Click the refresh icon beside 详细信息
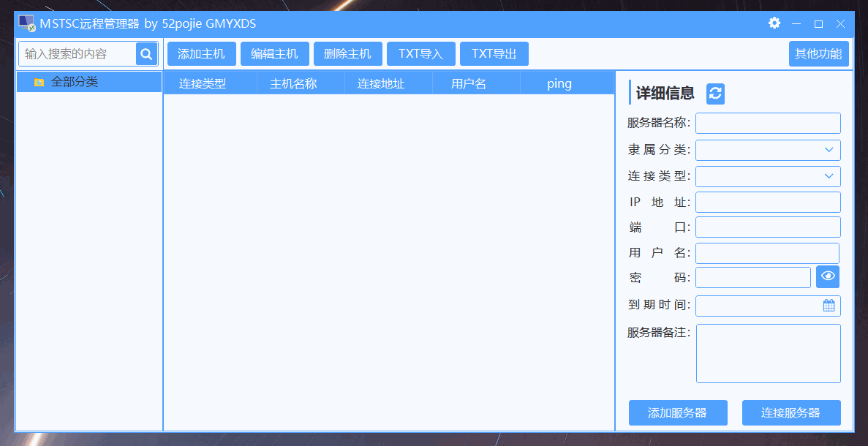This screenshot has height=446, width=868. pyautogui.click(x=714, y=93)
